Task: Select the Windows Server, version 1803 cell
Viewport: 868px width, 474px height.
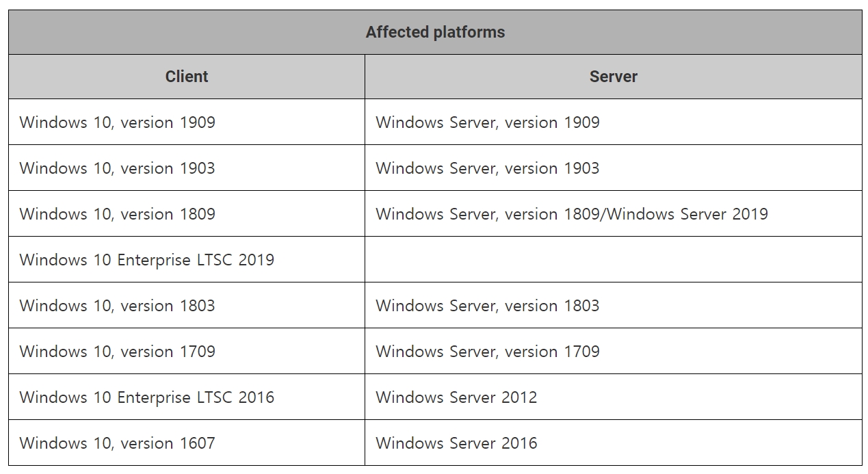Action: [487, 306]
